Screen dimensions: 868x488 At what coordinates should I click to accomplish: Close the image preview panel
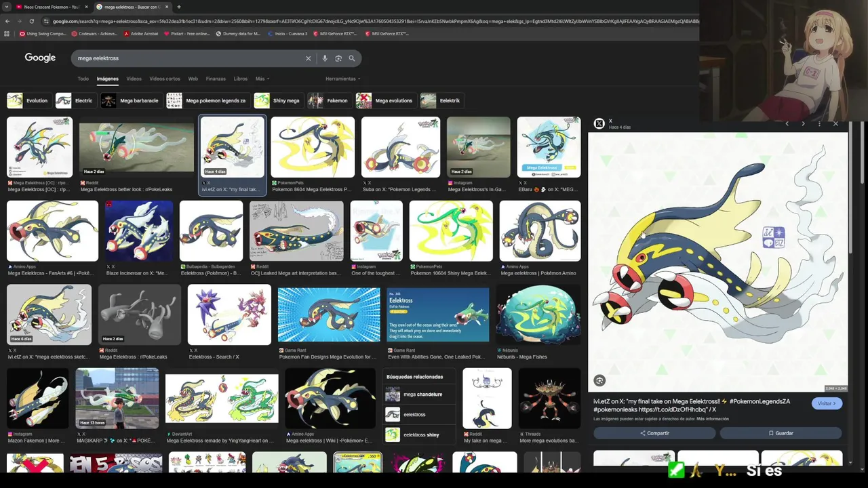click(835, 123)
